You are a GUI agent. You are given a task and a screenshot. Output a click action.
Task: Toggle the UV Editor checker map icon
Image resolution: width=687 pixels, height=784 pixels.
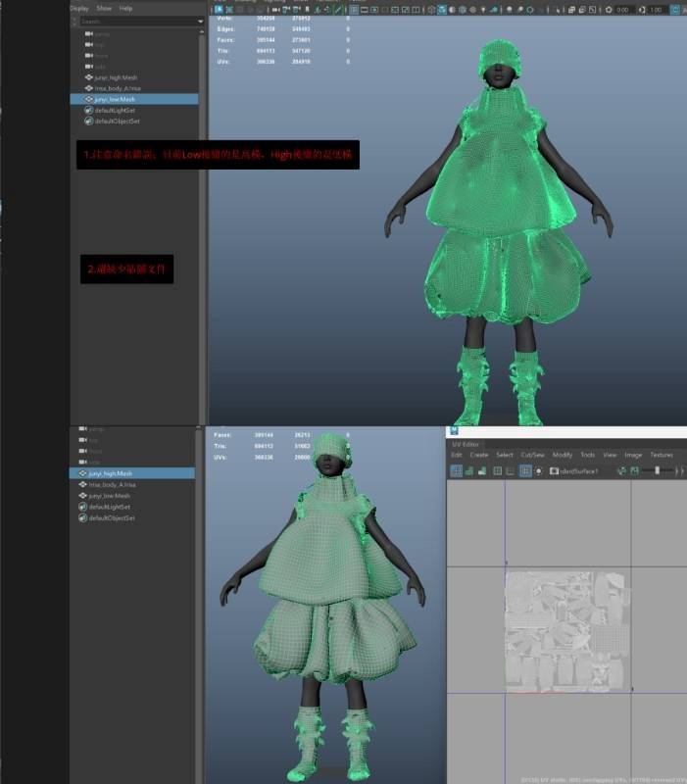pyautogui.click(x=634, y=471)
